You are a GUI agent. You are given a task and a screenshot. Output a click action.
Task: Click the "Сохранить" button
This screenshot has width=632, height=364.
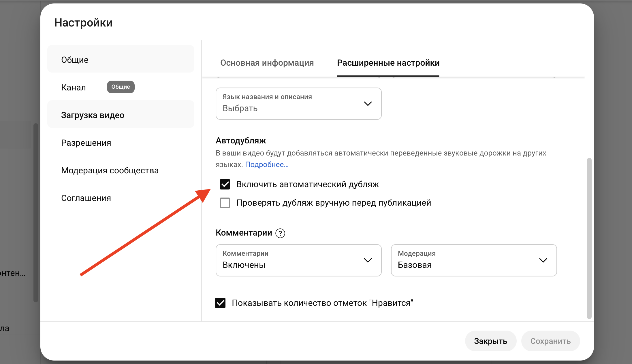point(550,341)
